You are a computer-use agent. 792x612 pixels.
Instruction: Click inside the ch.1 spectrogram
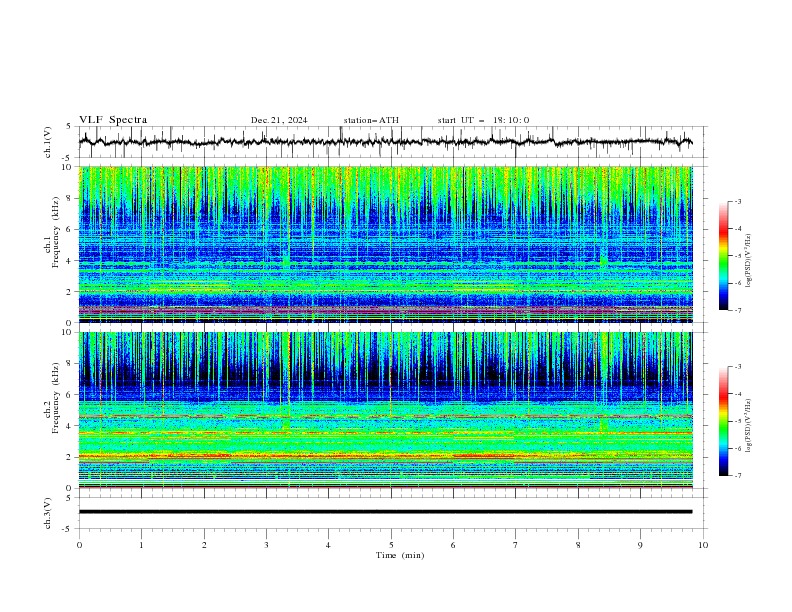point(385,244)
